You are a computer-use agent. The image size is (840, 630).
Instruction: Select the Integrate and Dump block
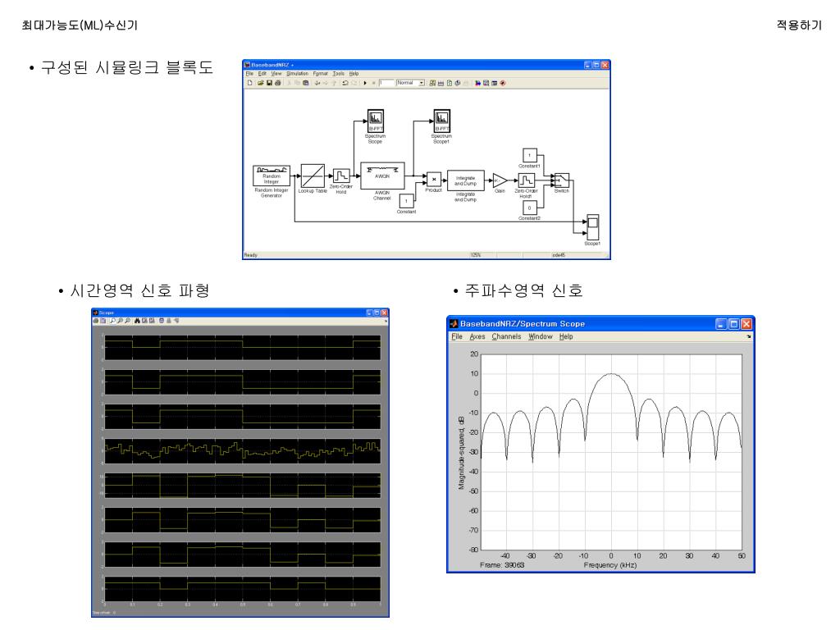pos(466,180)
